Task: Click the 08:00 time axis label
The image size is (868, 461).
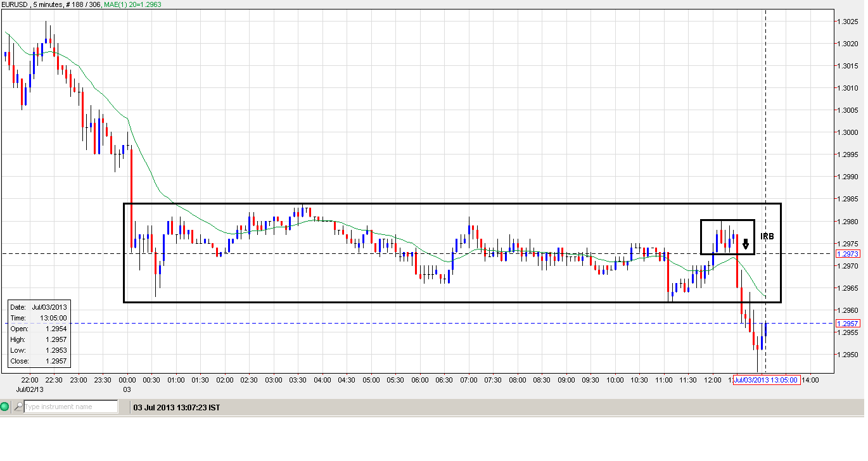Action: (518, 380)
